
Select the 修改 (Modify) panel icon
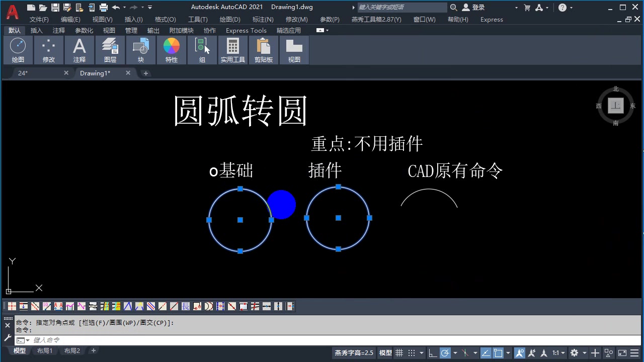click(49, 48)
